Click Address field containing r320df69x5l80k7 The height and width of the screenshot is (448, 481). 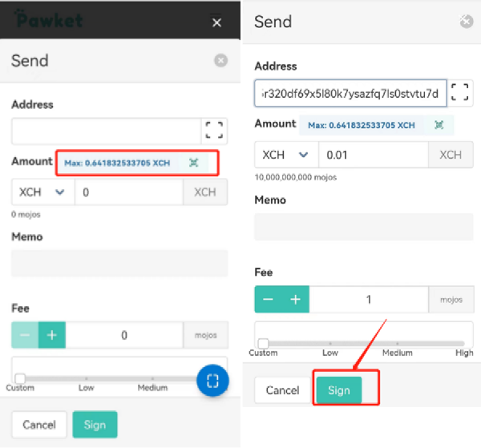point(350,93)
